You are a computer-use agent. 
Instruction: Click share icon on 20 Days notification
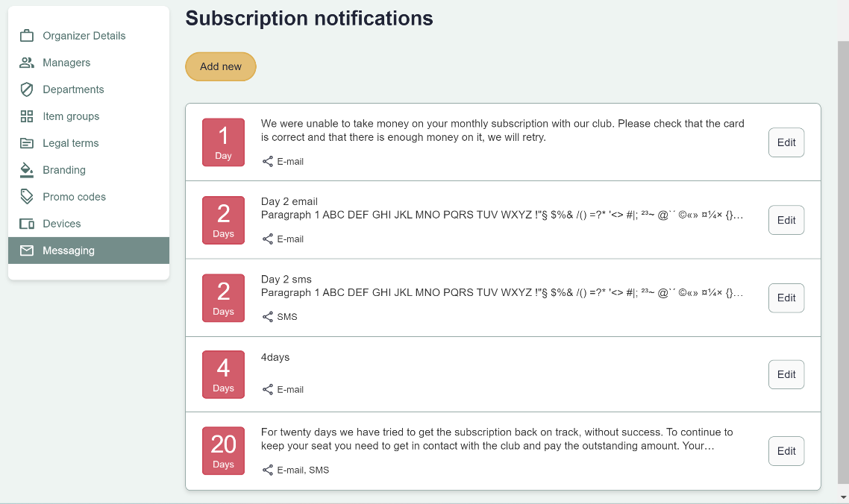tap(268, 470)
